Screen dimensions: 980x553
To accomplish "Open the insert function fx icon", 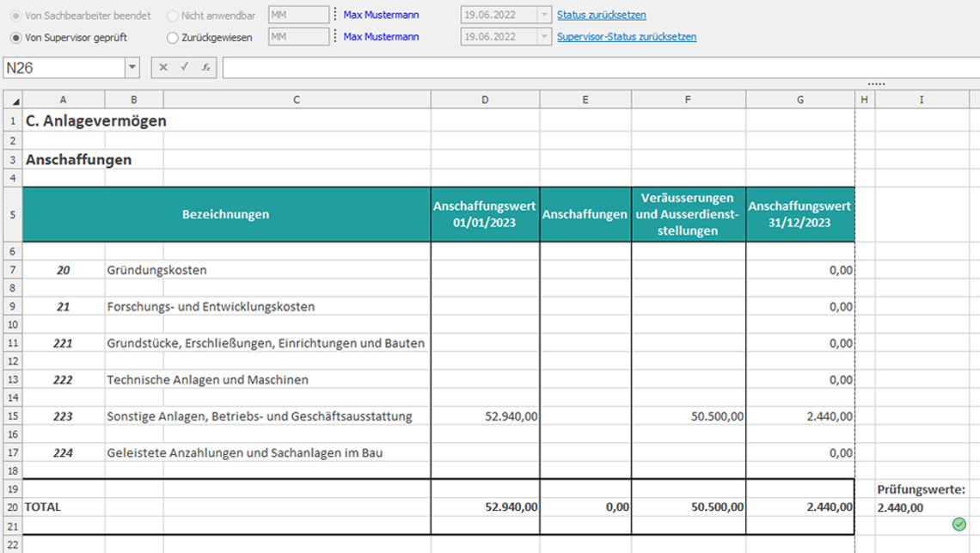I will (205, 67).
